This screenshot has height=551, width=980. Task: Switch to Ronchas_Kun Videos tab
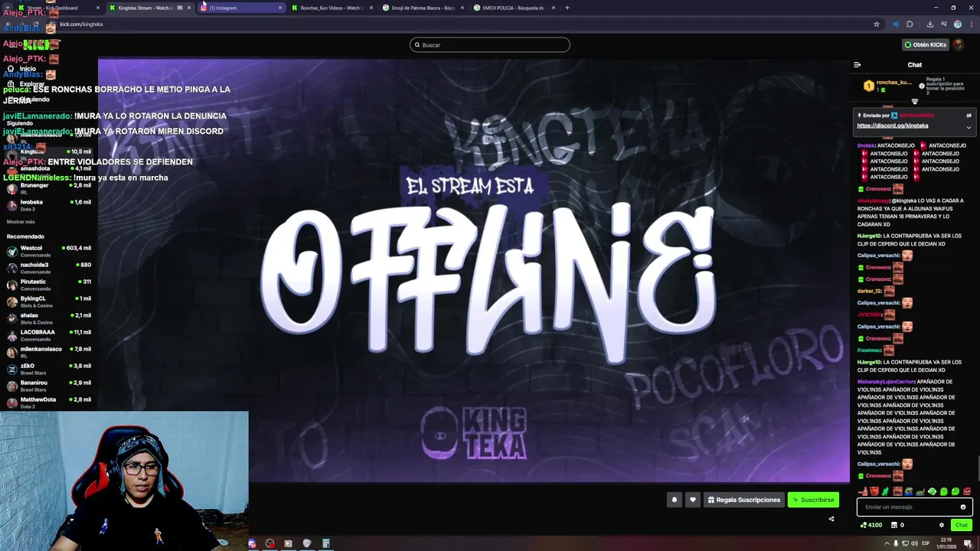pos(332,8)
